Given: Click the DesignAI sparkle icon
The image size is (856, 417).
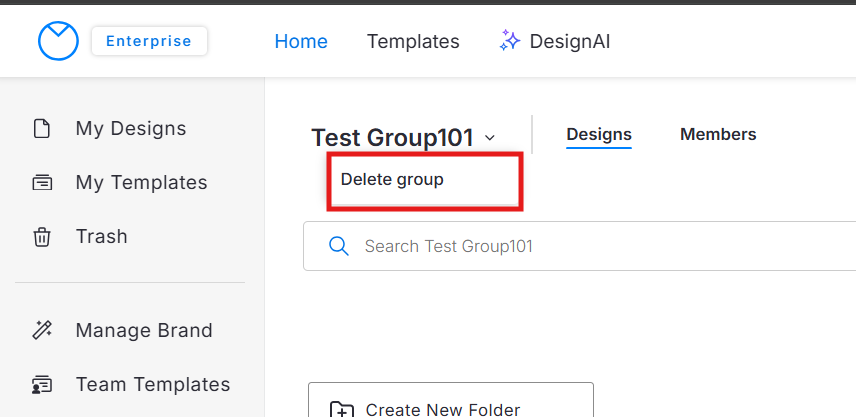Looking at the screenshot, I should pos(510,41).
